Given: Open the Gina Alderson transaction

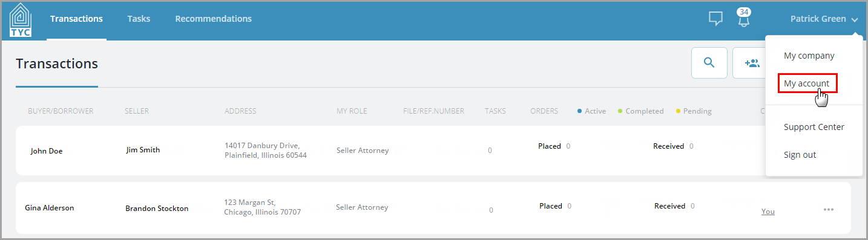Looking at the screenshot, I should (49, 208).
